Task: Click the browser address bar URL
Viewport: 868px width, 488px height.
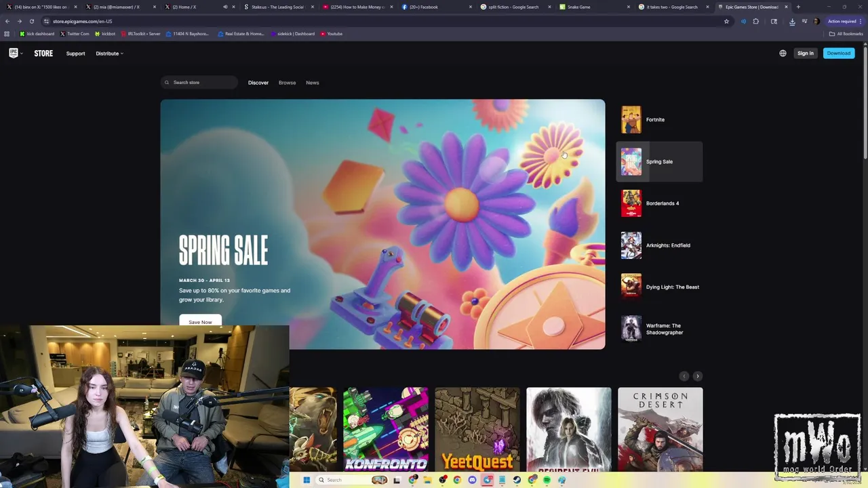Action: click(83, 21)
